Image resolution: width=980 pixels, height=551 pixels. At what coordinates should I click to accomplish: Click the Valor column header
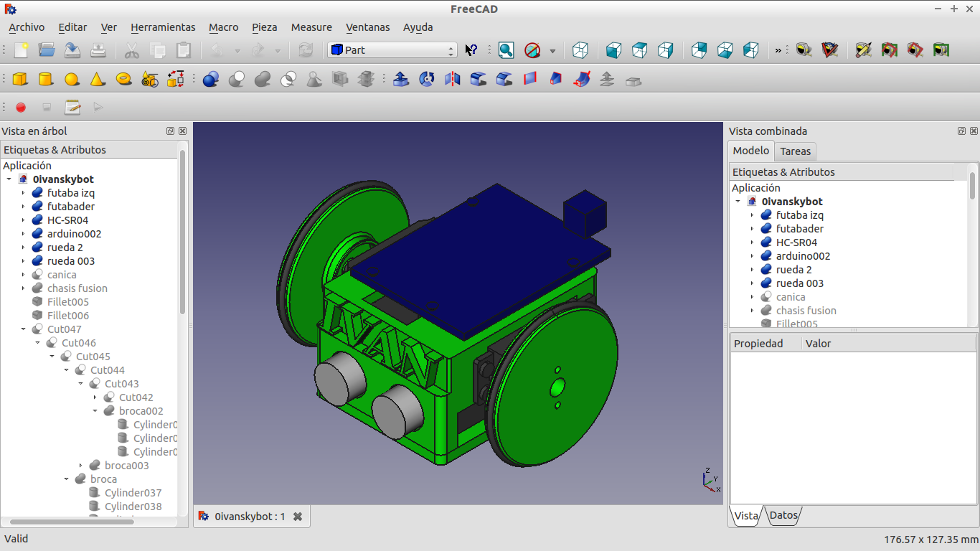(889, 344)
